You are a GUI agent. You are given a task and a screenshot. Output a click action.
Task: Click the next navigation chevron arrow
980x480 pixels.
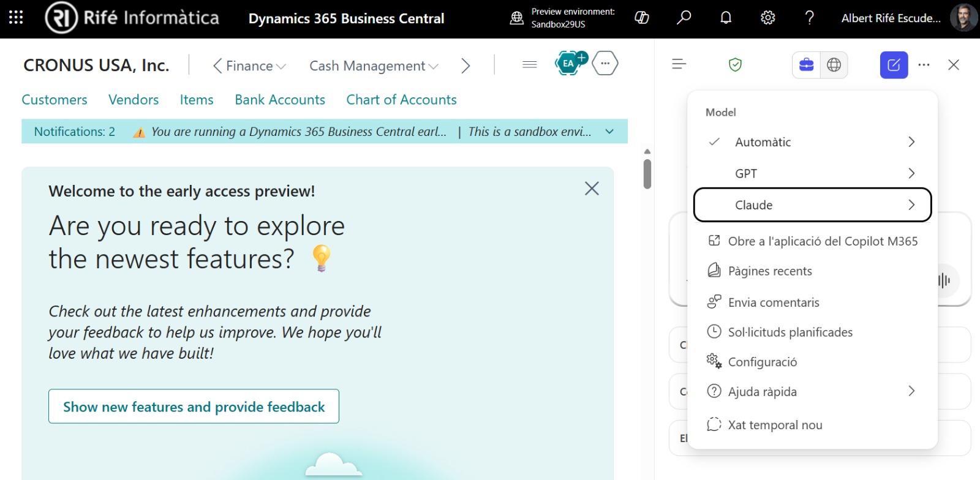coord(466,66)
